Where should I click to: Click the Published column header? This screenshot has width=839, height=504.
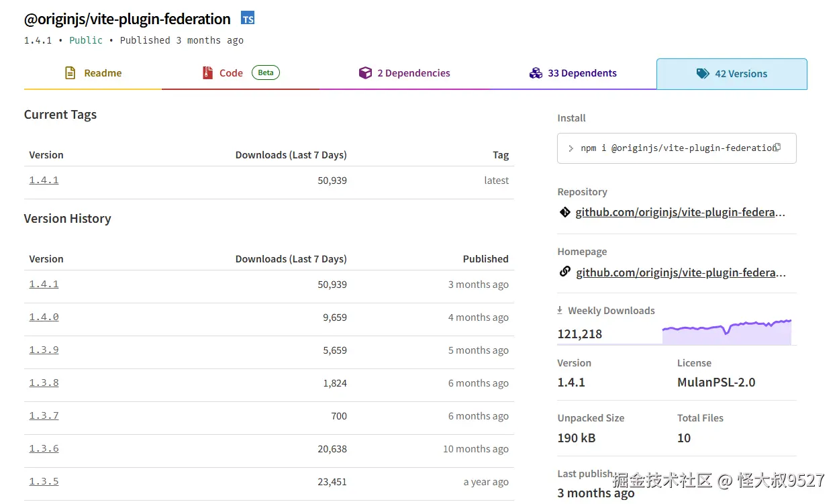[485, 259]
